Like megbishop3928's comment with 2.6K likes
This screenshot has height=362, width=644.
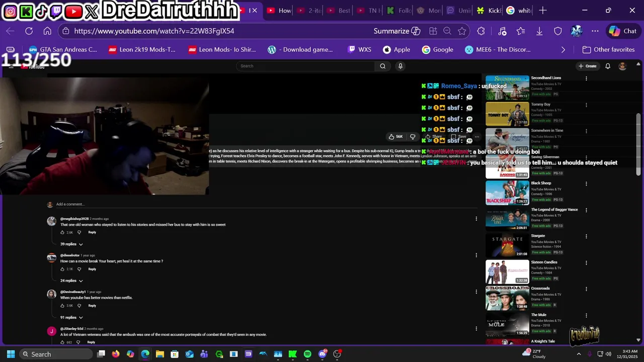point(63,232)
